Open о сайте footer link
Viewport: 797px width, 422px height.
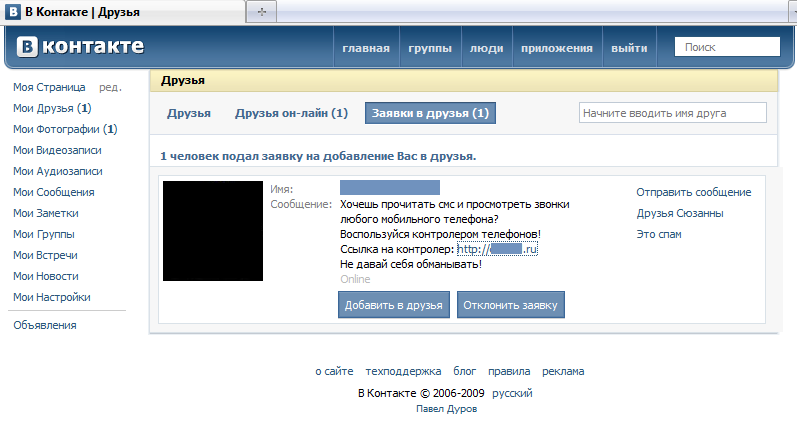334,371
